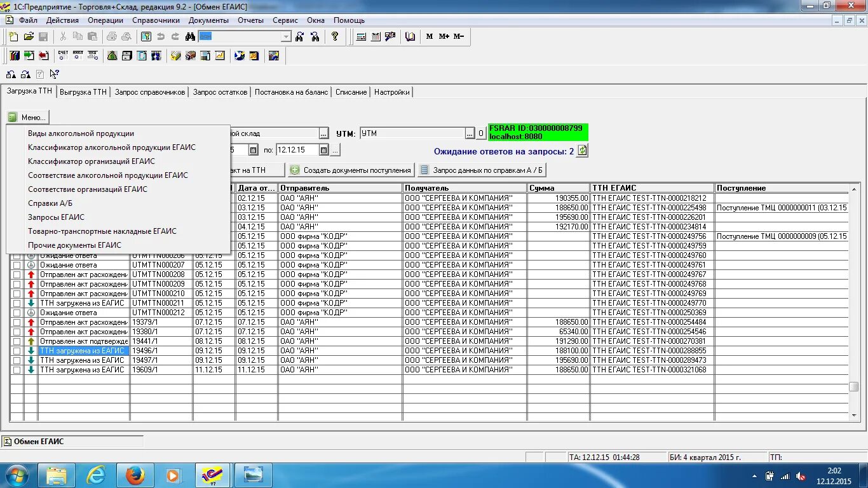Click Создать документы поступления button
The width and height of the screenshot is (868, 488).
point(351,170)
